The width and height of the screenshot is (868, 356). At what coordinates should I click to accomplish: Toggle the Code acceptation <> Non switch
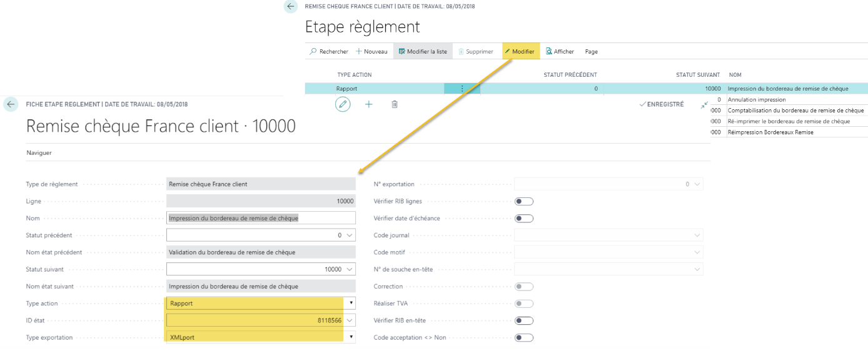click(523, 338)
